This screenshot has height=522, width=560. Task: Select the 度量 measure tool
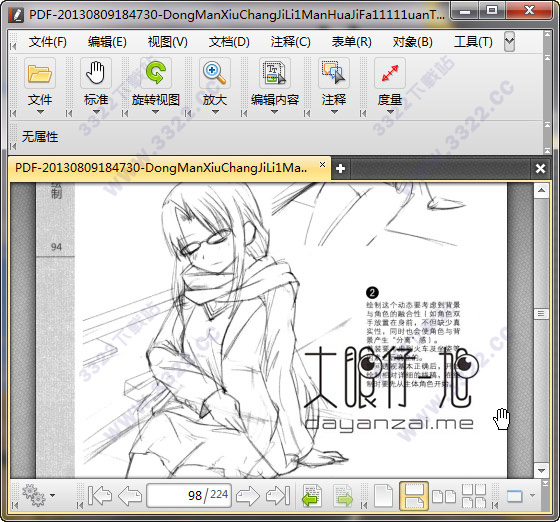390,73
